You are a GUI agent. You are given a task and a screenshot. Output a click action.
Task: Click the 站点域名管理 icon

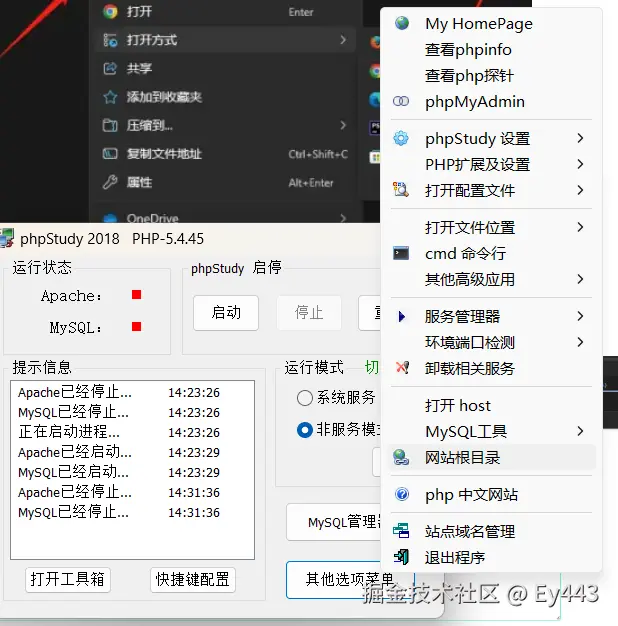click(x=401, y=531)
